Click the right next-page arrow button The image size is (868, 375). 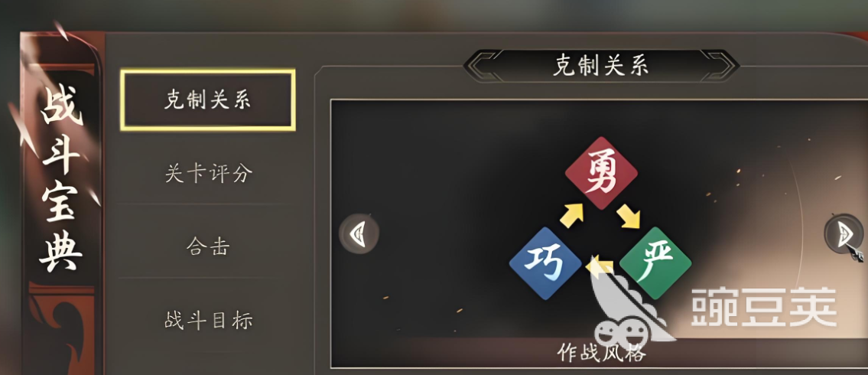coord(844,233)
